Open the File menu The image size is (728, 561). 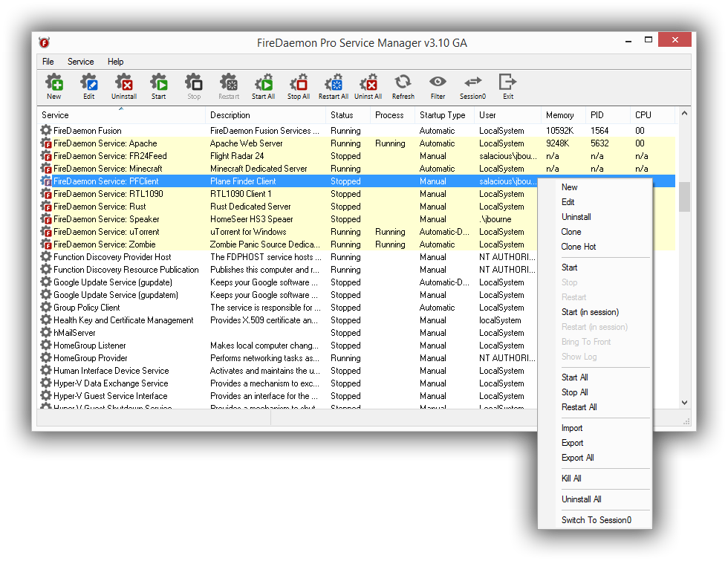tap(48, 62)
